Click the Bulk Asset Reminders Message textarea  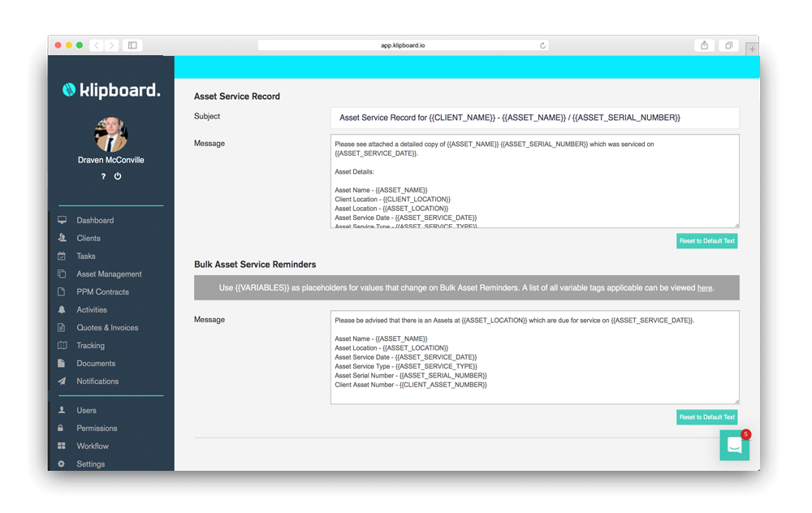(x=535, y=357)
